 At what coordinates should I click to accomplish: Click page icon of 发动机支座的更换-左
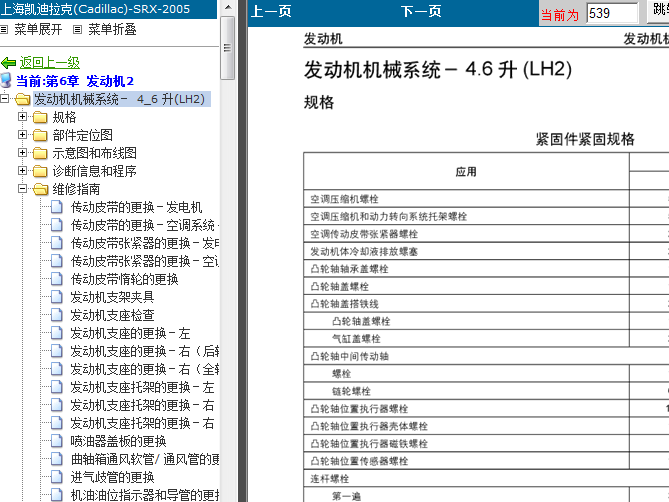[57, 333]
